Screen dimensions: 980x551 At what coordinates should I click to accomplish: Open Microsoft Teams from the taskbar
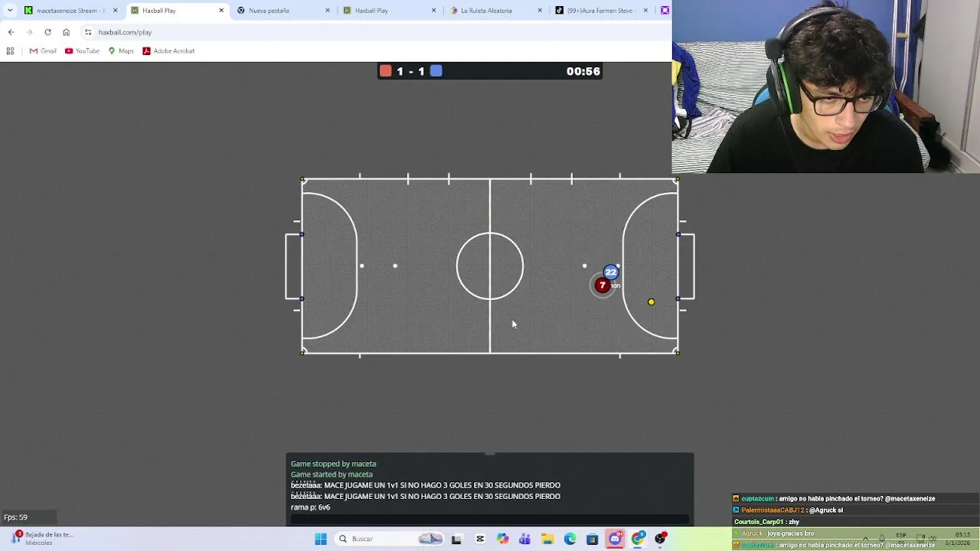524,539
